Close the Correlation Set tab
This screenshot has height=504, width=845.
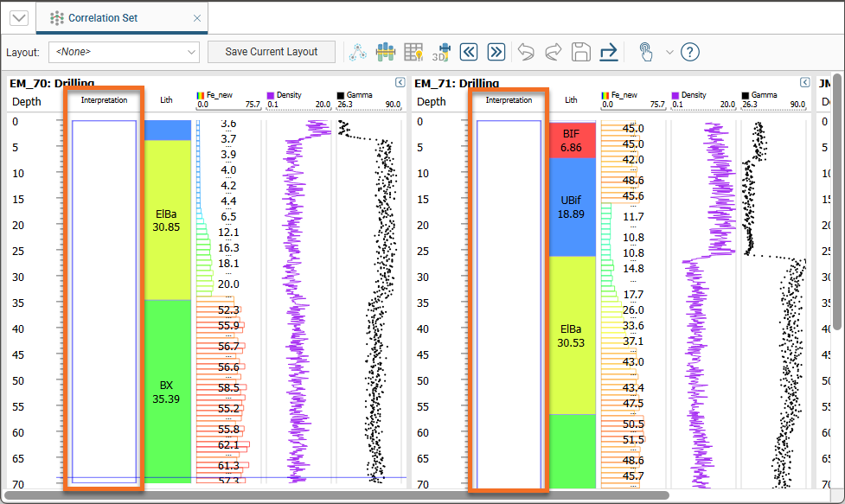point(197,18)
